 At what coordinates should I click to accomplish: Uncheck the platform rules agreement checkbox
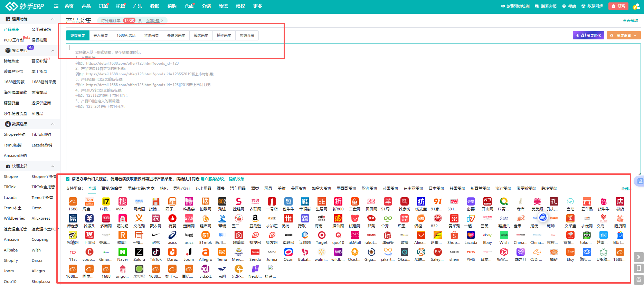[68, 179]
